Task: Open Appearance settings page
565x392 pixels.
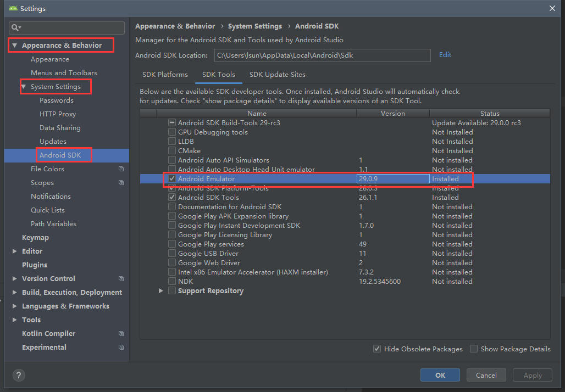Action: pos(49,59)
